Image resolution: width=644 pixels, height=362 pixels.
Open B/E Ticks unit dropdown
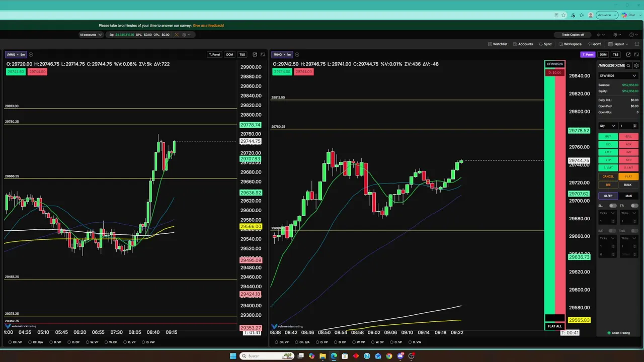pos(607,238)
